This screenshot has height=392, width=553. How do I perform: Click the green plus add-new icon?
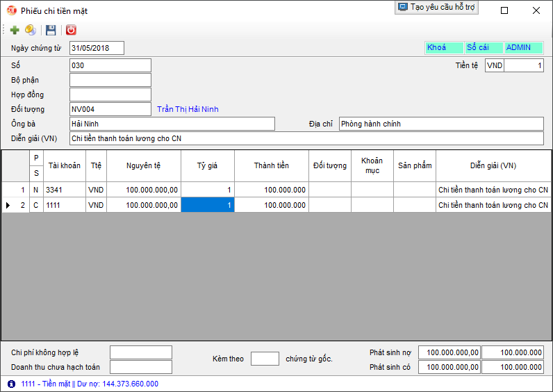pos(15,30)
